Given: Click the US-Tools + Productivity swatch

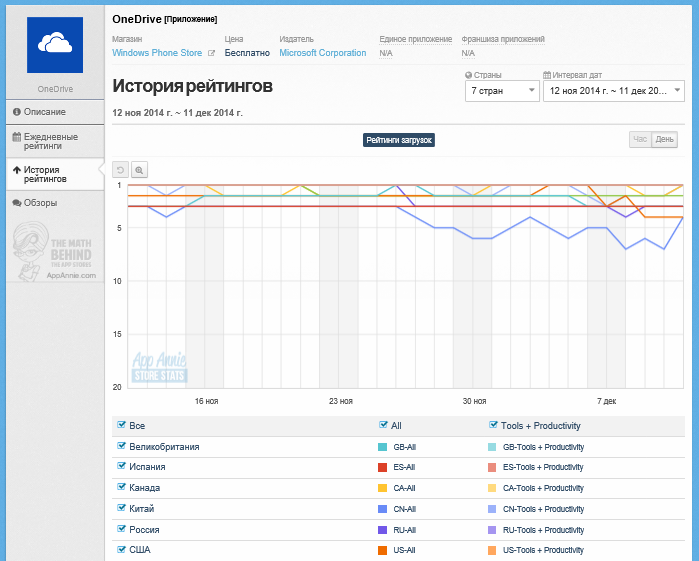Looking at the screenshot, I should (492, 550).
